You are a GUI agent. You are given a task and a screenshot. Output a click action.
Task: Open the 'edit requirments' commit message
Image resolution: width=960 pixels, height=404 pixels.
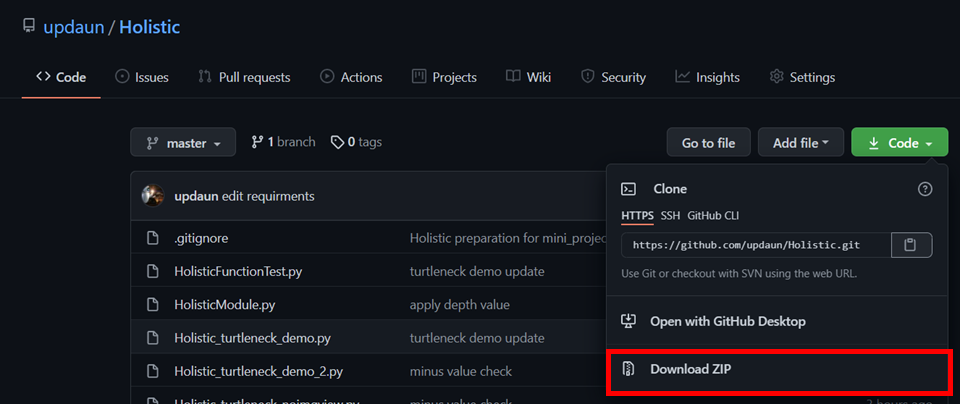pos(268,196)
